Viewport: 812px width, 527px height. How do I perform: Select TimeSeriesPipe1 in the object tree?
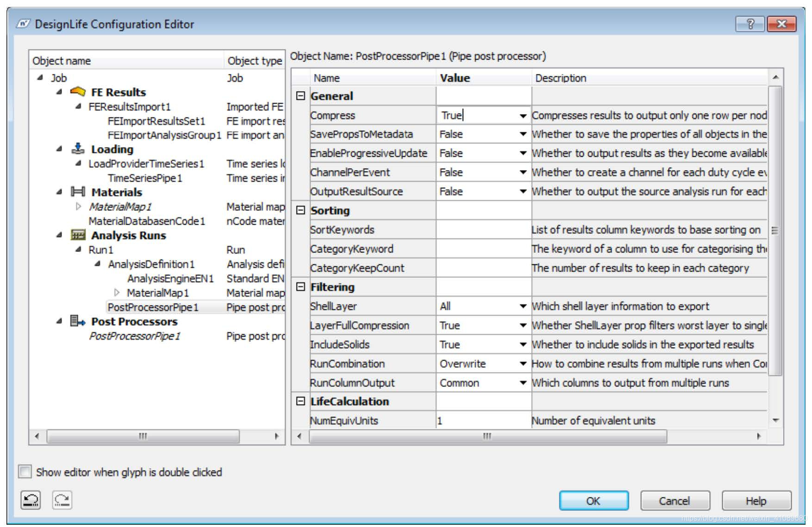tap(145, 178)
